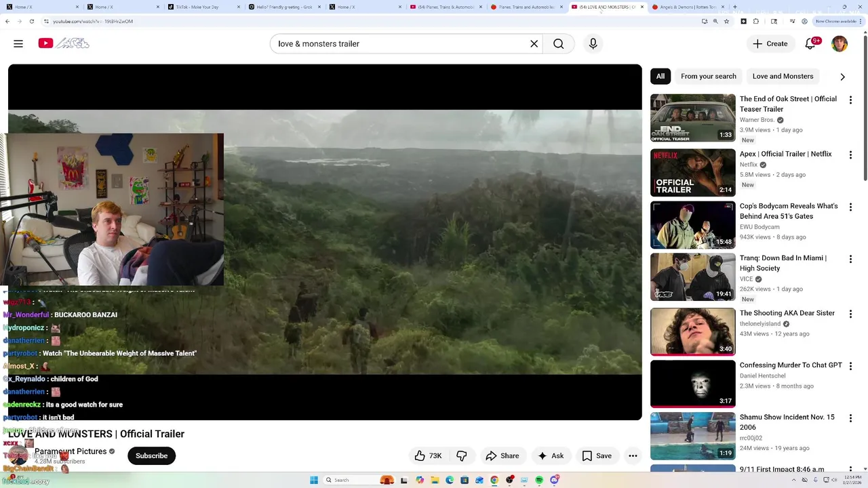
Task: Bookmark this page with the star icon
Action: pyautogui.click(x=726, y=21)
